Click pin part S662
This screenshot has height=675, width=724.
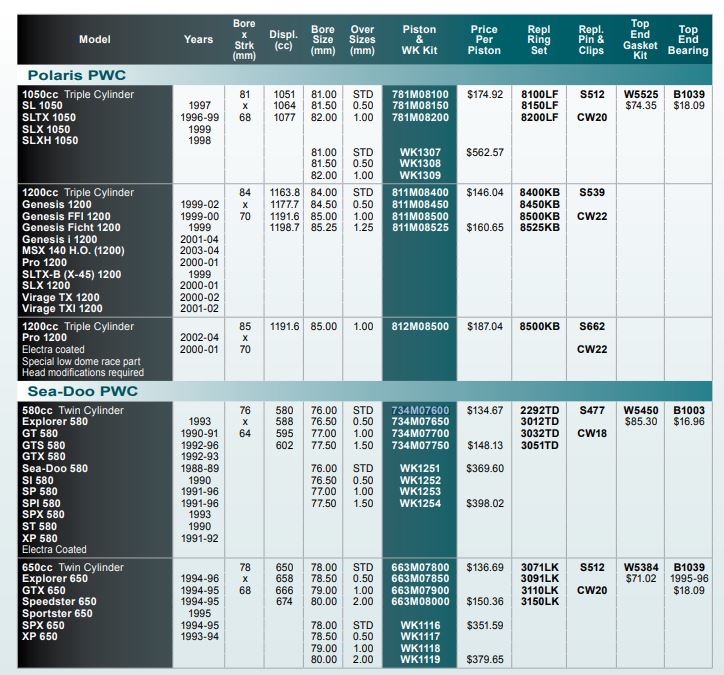592,326
